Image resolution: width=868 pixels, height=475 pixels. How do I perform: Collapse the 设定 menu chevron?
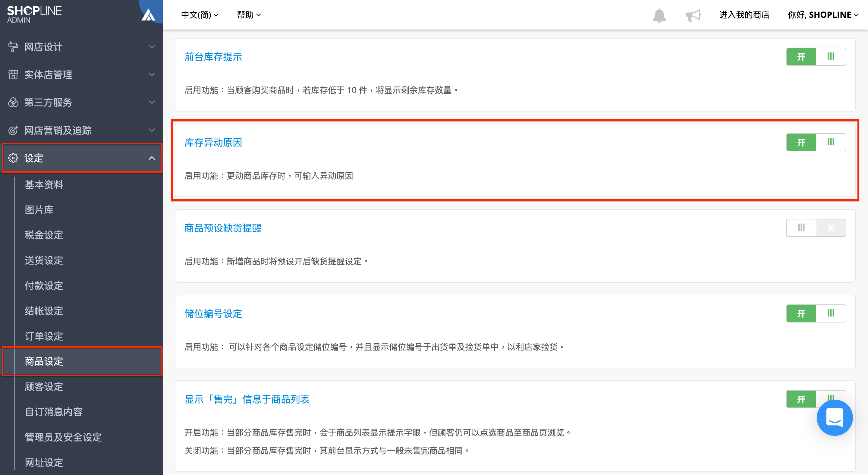click(x=152, y=158)
